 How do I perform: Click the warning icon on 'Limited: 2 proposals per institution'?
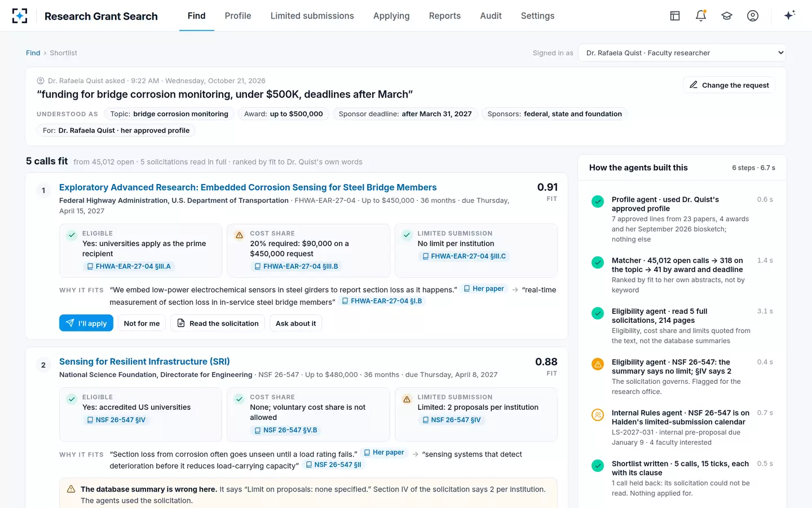pos(407,399)
